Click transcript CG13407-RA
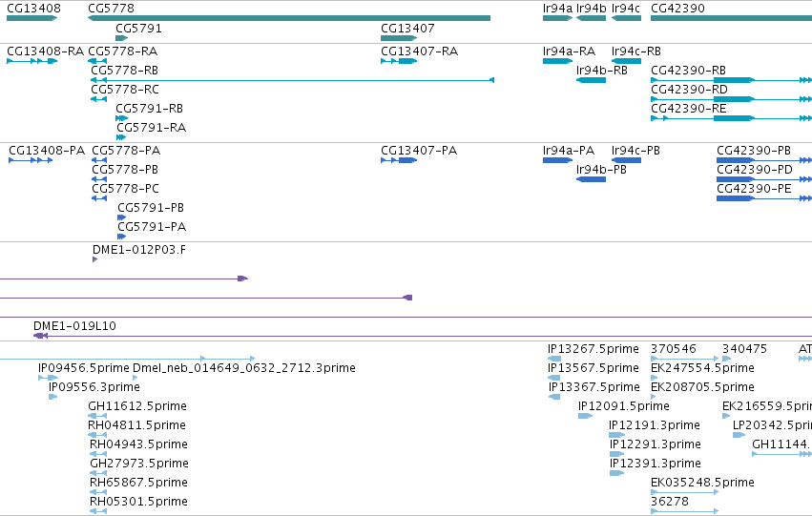The height and width of the screenshot is (516, 812). (419, 52)
